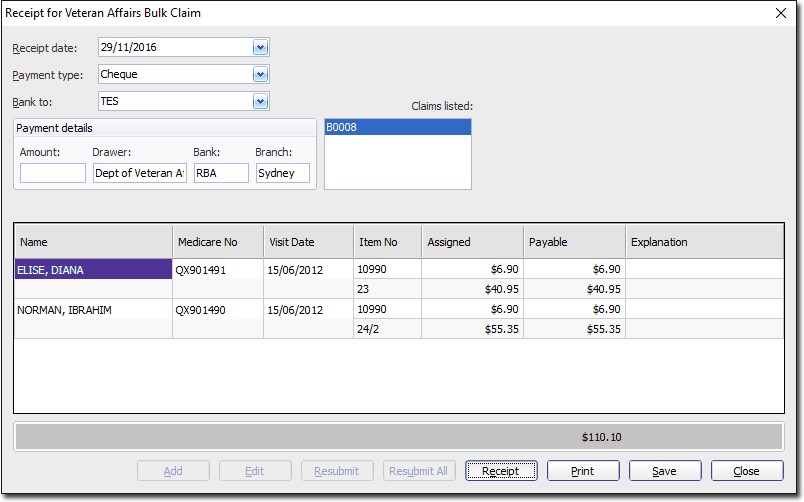Close the dialog with the X icon
The width and height of the screenshot is (804, 502).
pyautogui.click(x=781, y=13)
